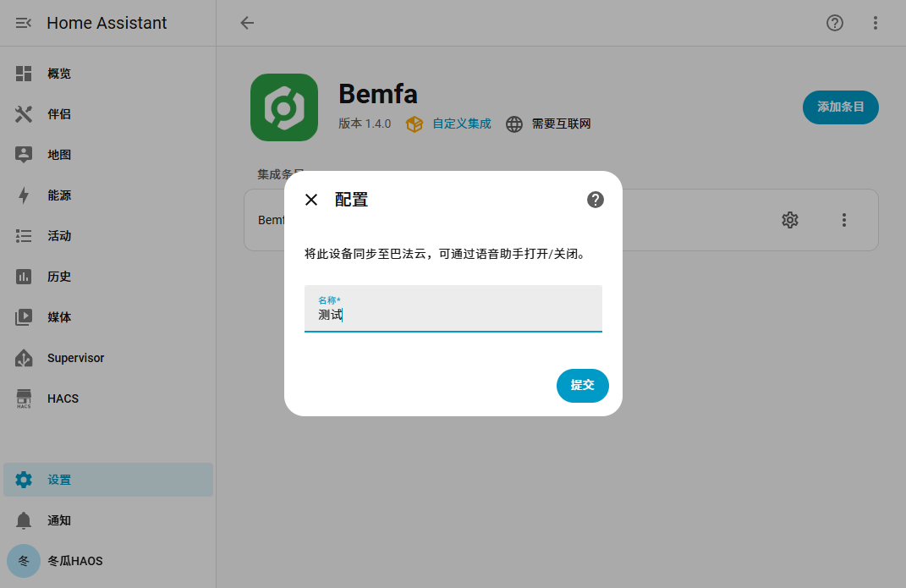This screenshot has height=588, width=906.
Task: Open the 历史 history page
Action: (108, 277)
